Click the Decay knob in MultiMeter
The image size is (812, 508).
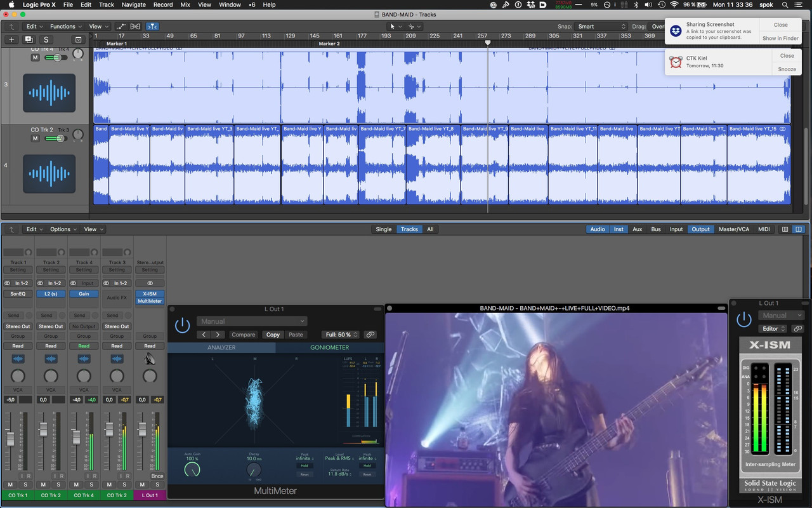[x=253, y=470]
